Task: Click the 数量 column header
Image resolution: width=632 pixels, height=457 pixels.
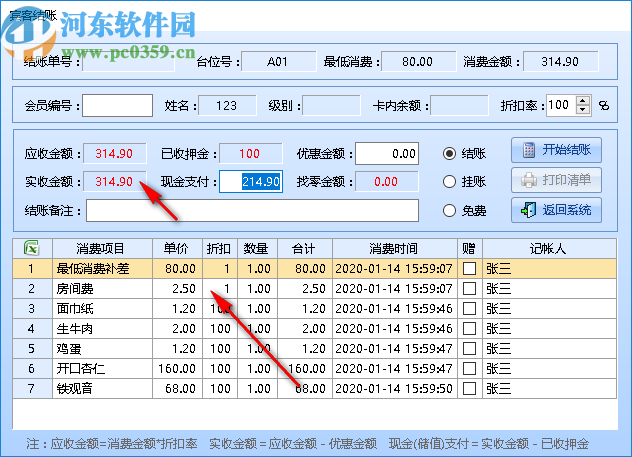Action: pos(258,249)
